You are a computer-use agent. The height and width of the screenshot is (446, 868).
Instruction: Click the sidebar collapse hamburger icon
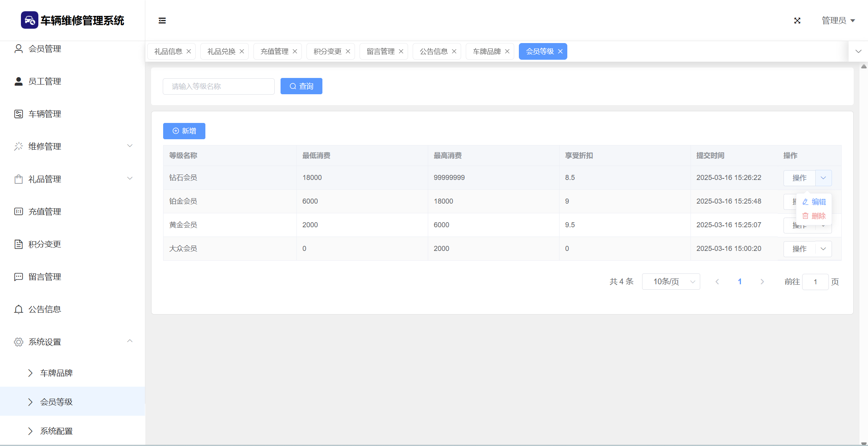point(162,21)
